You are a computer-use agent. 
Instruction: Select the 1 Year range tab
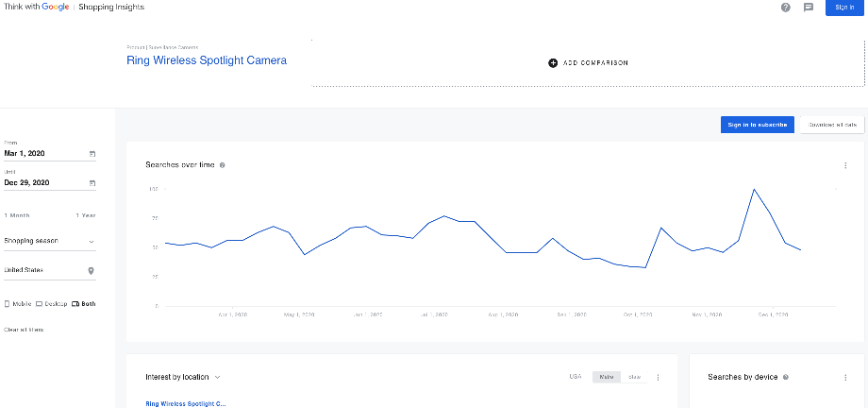(x=86, y=215)
